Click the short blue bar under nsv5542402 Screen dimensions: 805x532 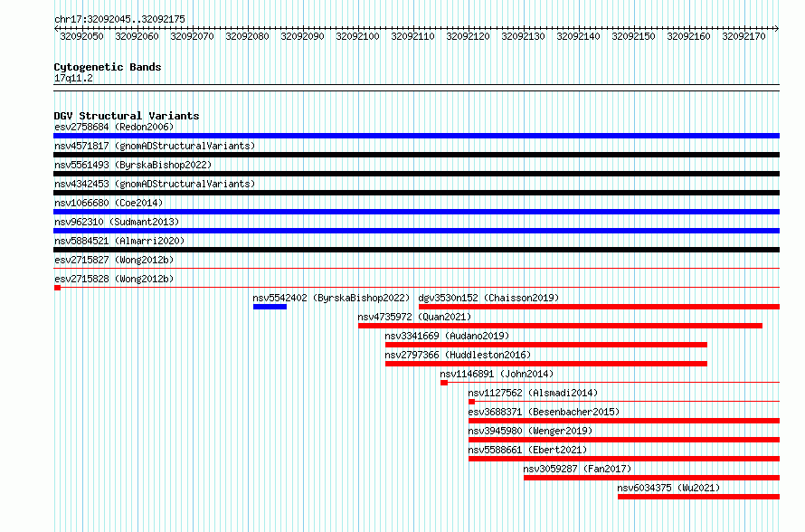[x=270, y=307]
